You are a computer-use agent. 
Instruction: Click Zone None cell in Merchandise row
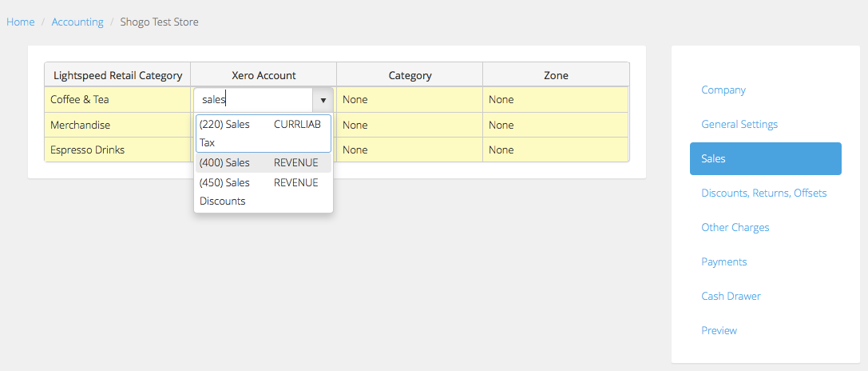tap(556, 126)
